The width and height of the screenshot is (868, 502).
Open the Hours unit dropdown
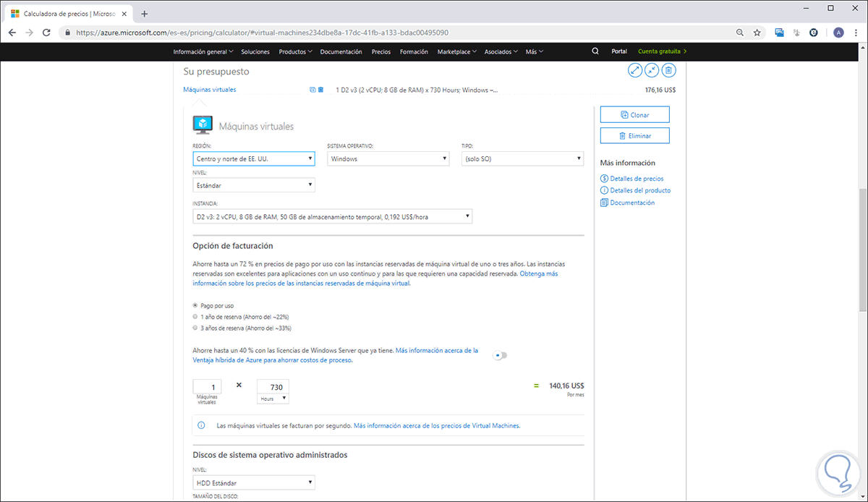273,399
